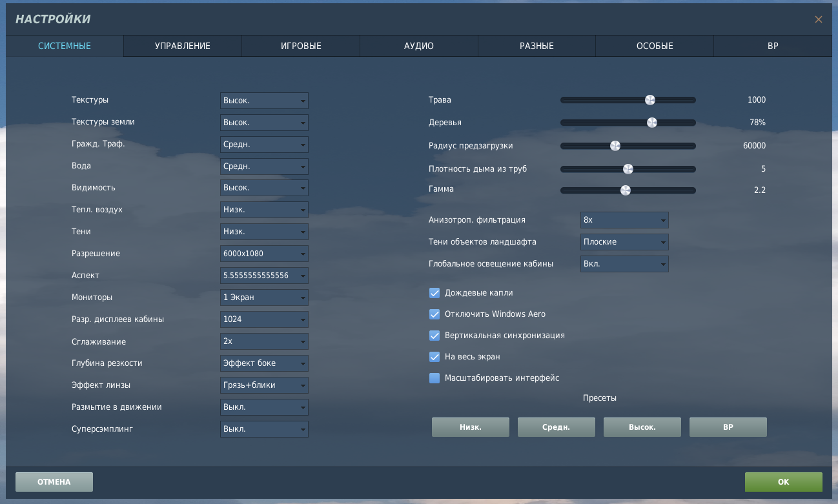Click the Деревья slider knob
Viewport: 838px width, 504px height.
[x=652, y=123]
